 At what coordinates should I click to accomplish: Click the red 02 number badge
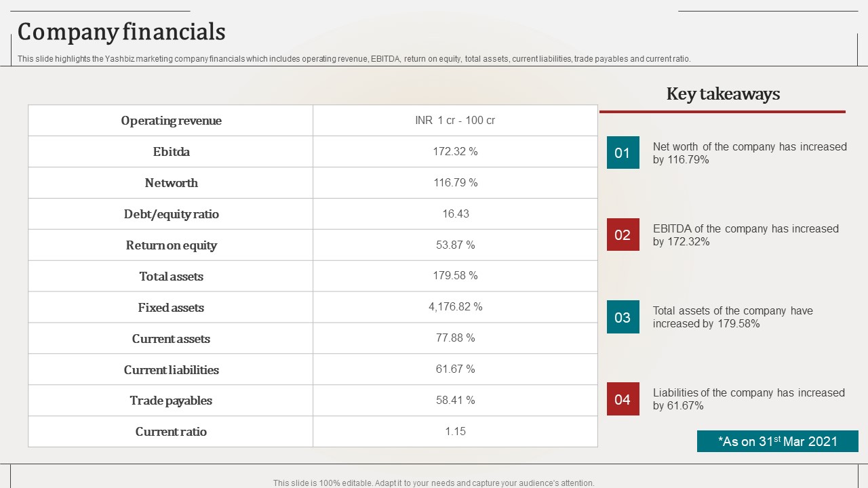pyautogui.click(x=623, y=235)
